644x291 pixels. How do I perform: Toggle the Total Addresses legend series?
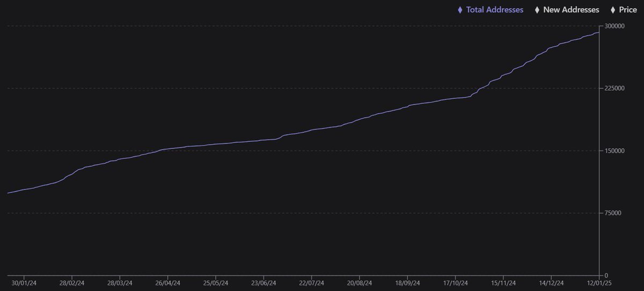coord(490,10)
